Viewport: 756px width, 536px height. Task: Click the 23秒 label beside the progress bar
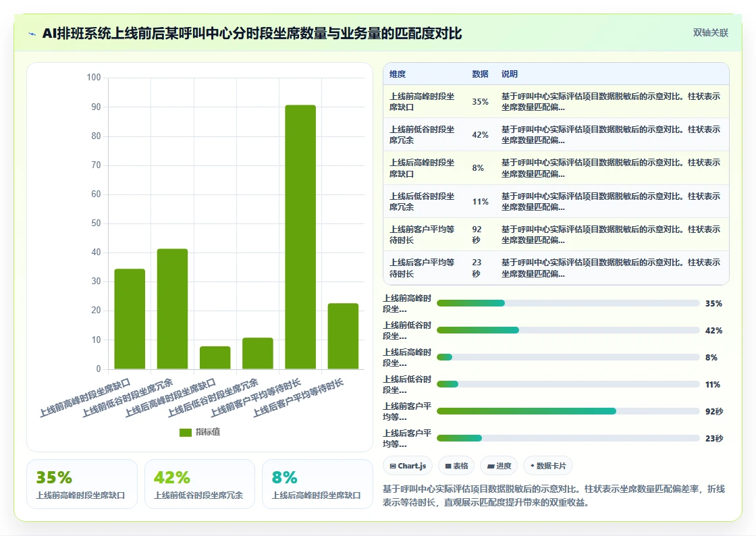click(714, 439)
